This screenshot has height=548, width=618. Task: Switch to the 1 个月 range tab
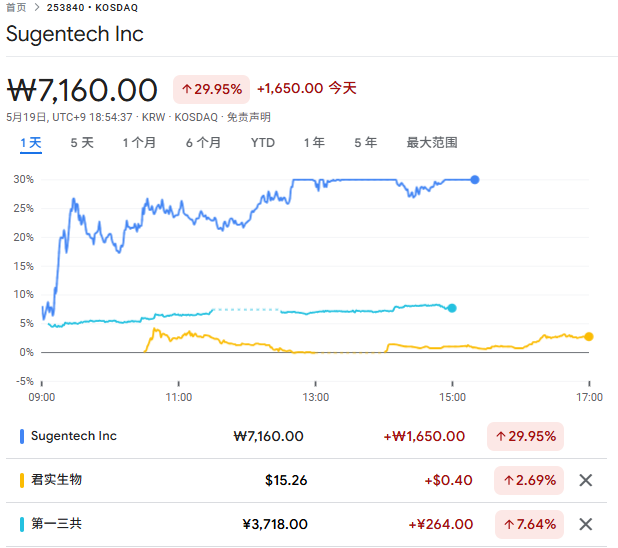coord(139,143)
